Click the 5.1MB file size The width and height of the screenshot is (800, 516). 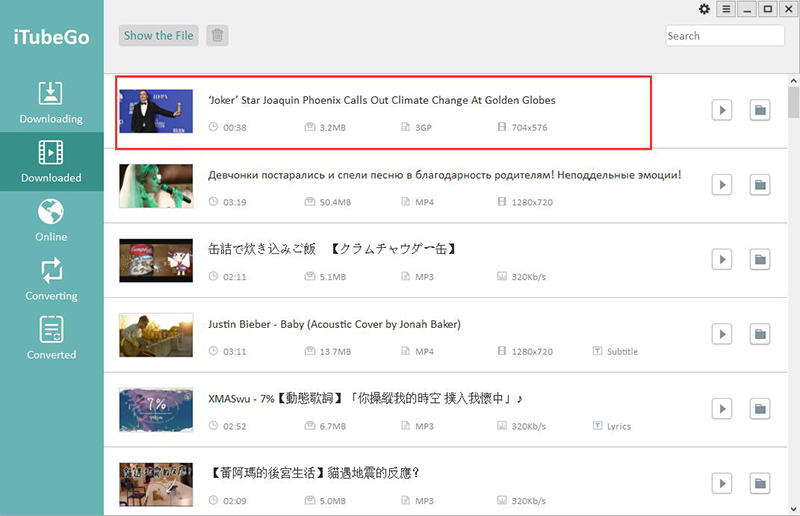coord(333,277)
